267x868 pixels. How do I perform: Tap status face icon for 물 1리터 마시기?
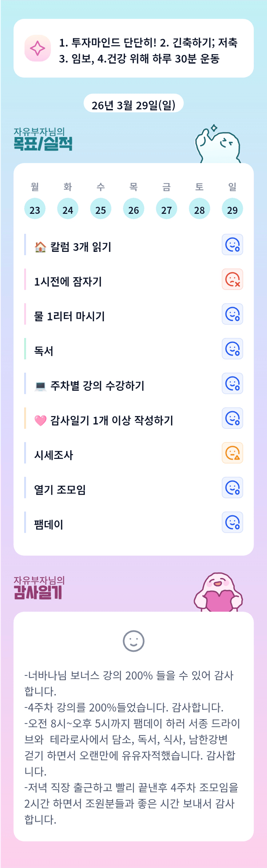point(232,314)
